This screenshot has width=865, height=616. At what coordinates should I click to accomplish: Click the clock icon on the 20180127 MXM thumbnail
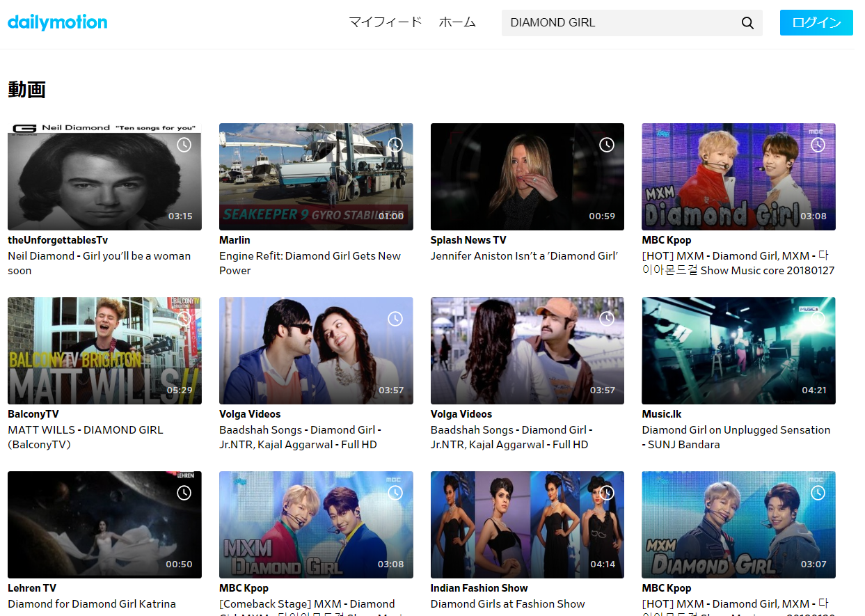818,145
